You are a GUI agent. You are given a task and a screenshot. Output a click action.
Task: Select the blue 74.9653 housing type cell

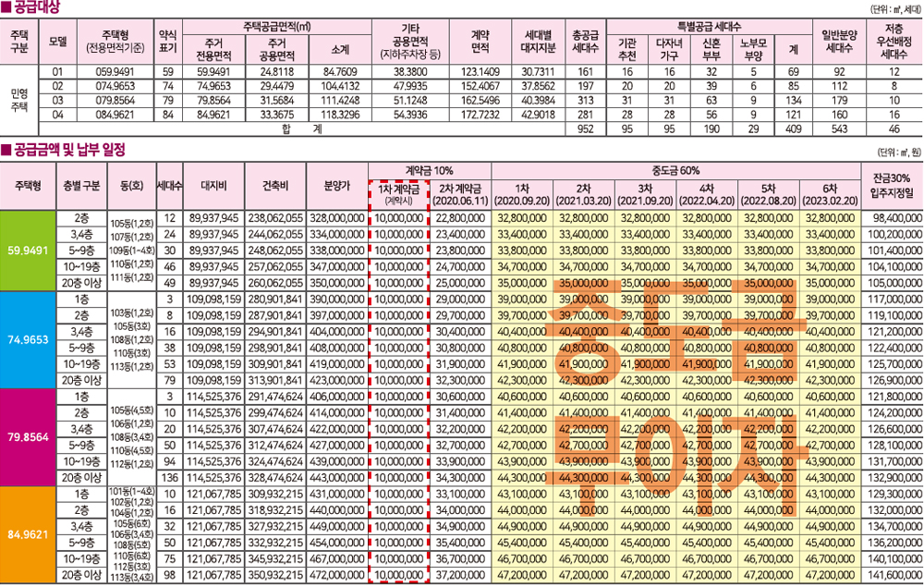tap(28, 339)
